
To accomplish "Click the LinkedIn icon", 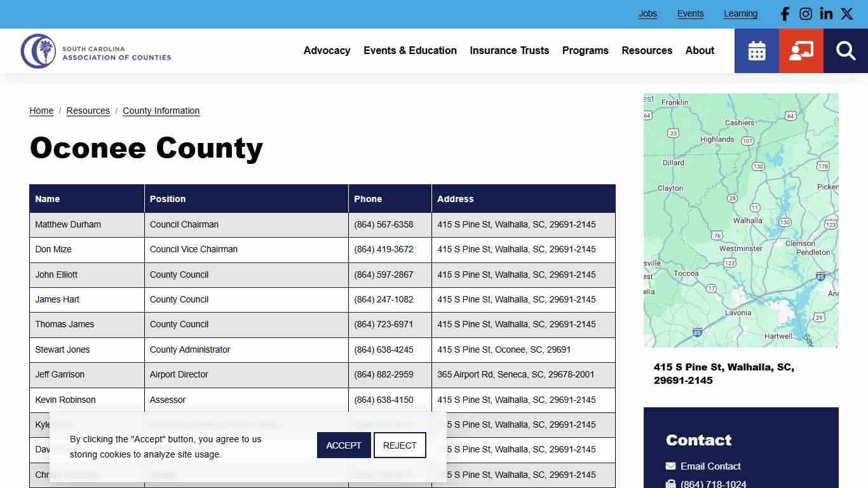I will click(x=825, y=13).
